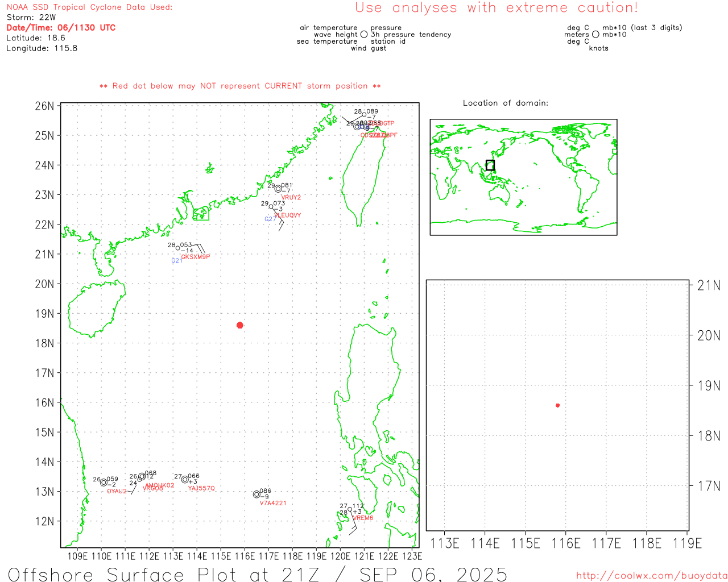Click the VREM6 station ID label
Screen dimensions: 728x582
pos(363,518)
